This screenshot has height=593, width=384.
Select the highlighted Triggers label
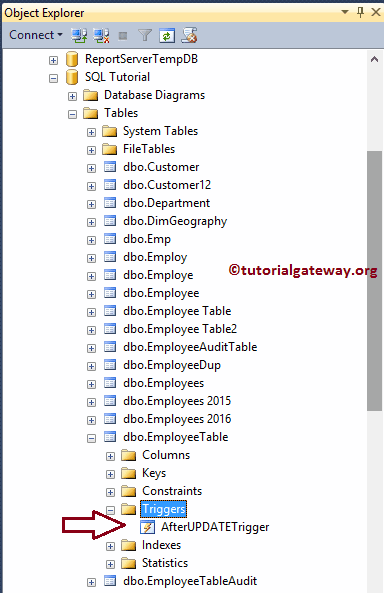(x=163, y=509)
